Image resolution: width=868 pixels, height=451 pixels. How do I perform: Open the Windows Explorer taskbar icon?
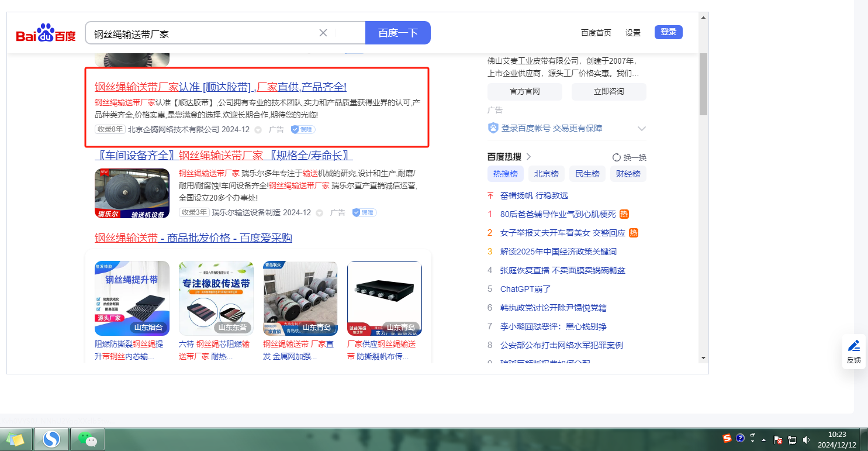pyautogui.click(x=15, y=439)
